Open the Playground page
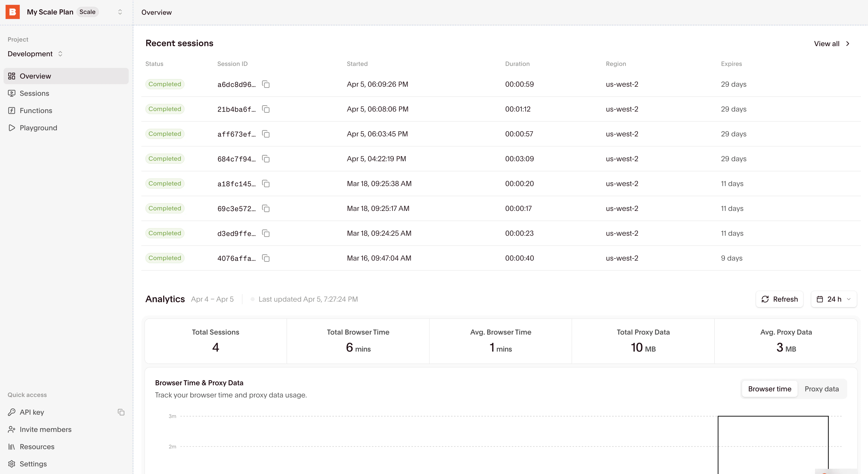 click(x=38, y=128)
